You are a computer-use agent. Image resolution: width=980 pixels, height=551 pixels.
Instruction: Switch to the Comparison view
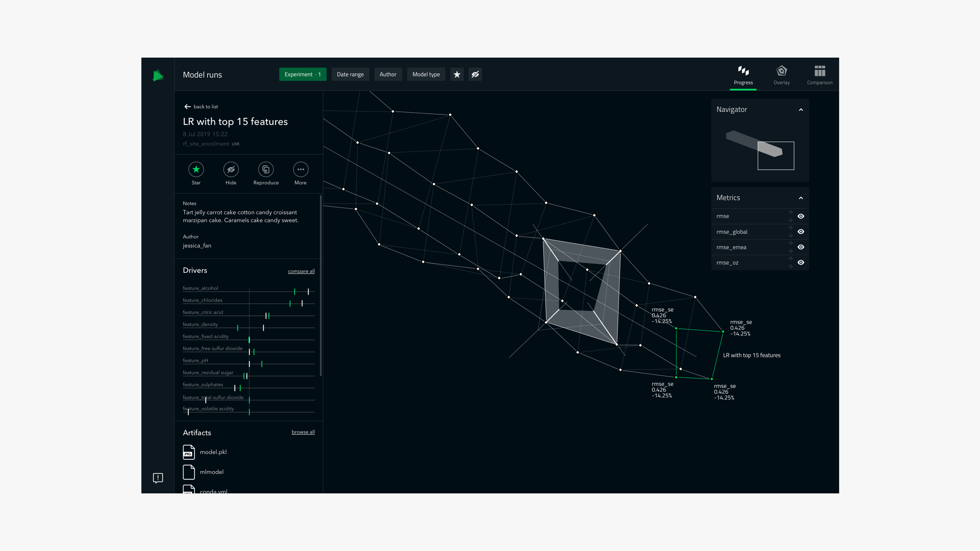[x=819, y=75]
